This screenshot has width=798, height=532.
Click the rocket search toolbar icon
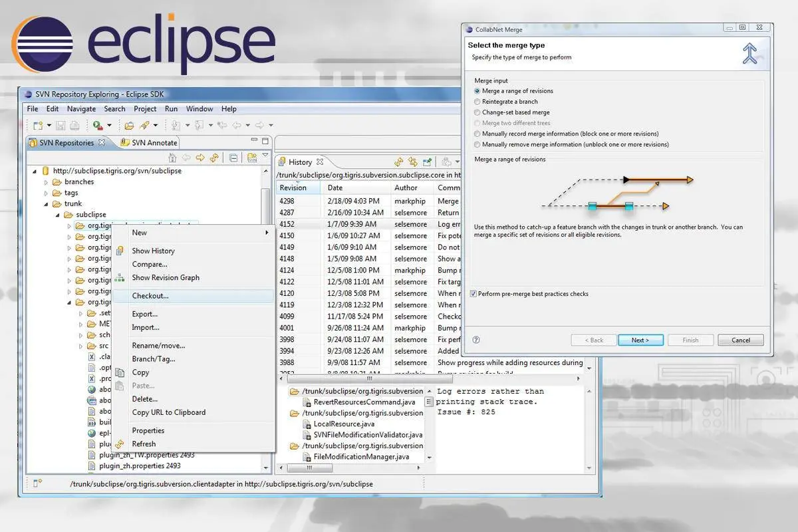coord(144,125)
